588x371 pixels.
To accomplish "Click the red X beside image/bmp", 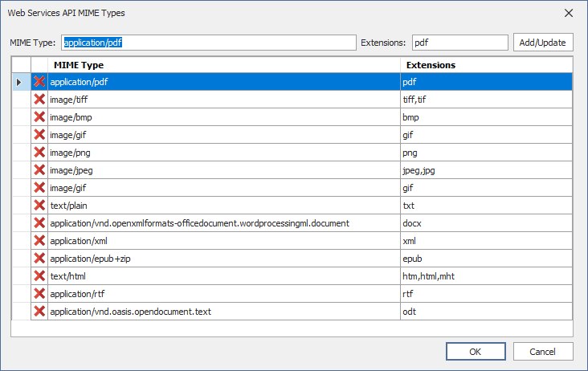I will 39,117.
